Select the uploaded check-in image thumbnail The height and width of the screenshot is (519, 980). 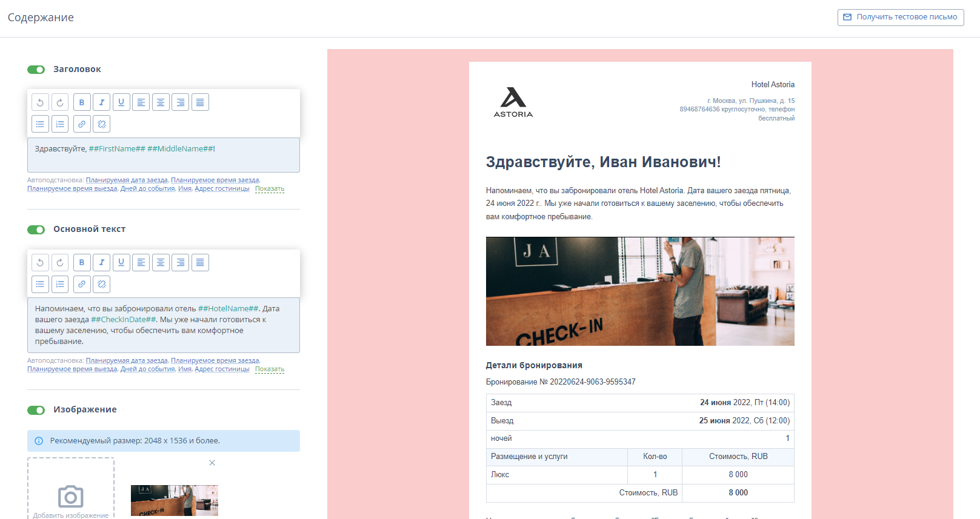pos(175,500)
